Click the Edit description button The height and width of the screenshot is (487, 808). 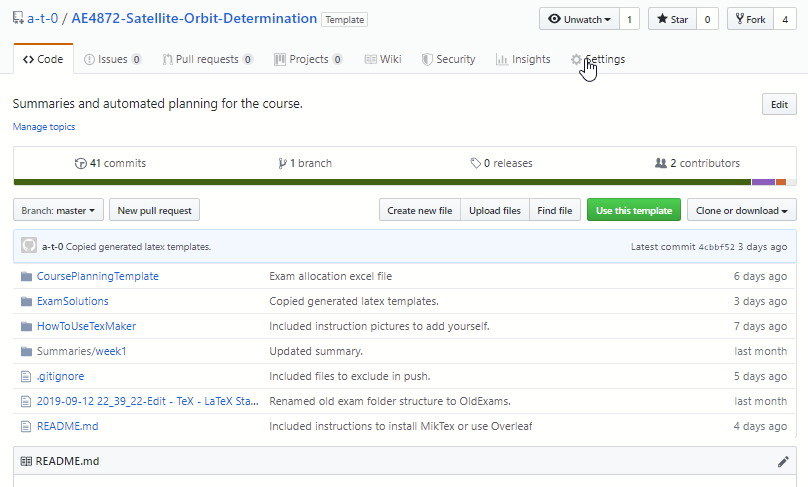coord(779,104)
